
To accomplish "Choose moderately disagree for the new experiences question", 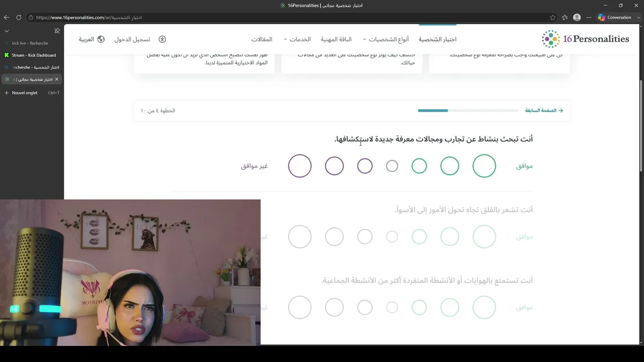I will pyautogui.click(x=335, y=166).
